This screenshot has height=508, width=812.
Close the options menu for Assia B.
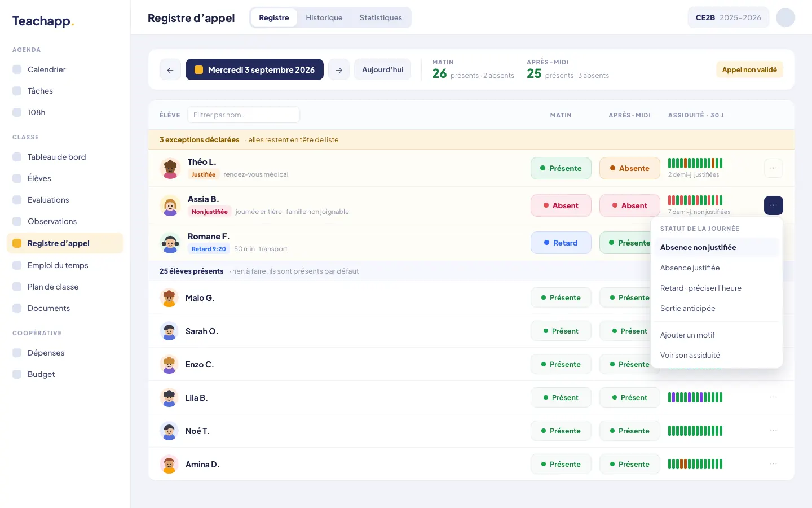click(774, 205)
